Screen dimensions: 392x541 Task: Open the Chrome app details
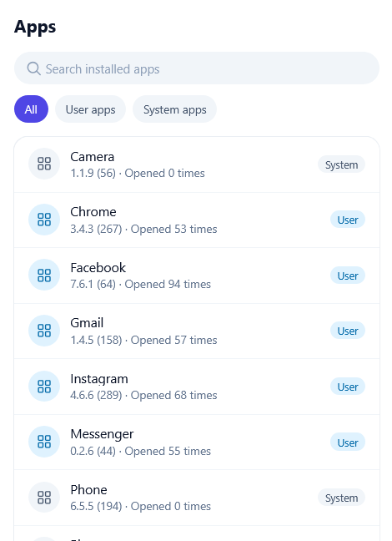[x=197, y=220]
